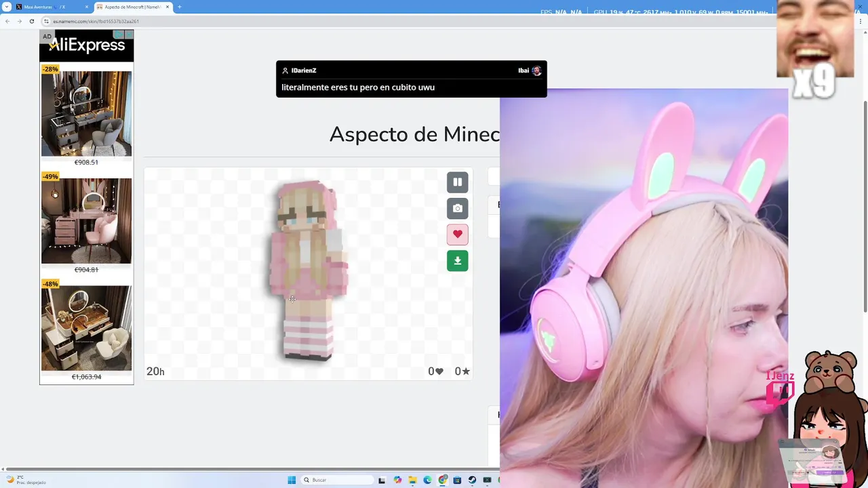
Task: Close the NameMC browser tab
Action: (167, 7)
